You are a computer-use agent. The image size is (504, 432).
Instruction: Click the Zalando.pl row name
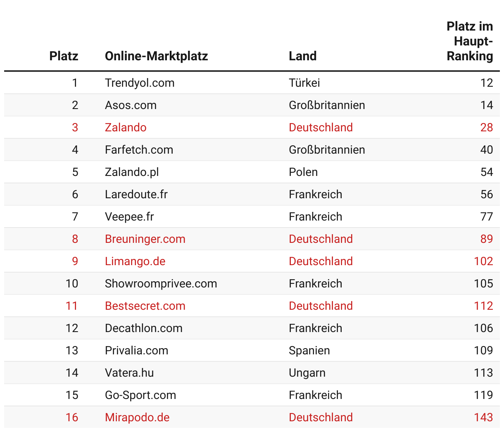pos(132,172)
